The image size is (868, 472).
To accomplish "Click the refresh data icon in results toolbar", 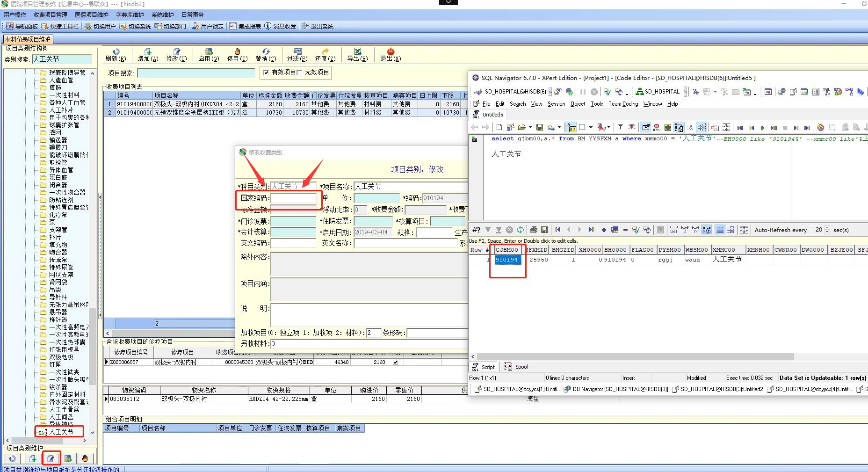I will pyautogui.click(x=520, y=230).
